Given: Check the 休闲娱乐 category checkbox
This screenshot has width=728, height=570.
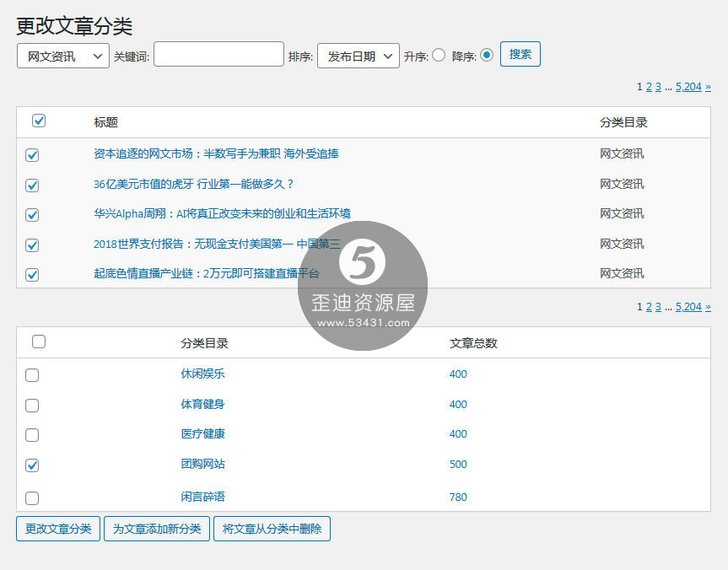Looking at the screenshot, I should (32, 375).
